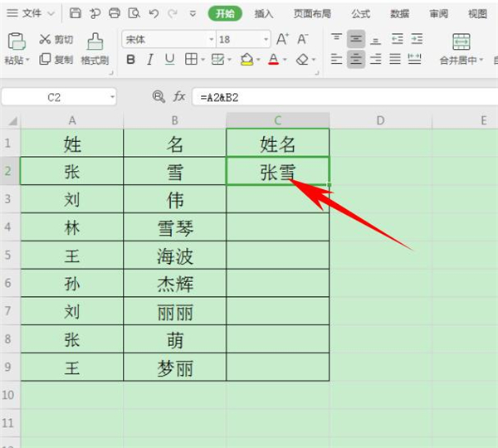The image size is (498, 448).
Task: Toggle underline formatting
Action: (x=169, y=60)
